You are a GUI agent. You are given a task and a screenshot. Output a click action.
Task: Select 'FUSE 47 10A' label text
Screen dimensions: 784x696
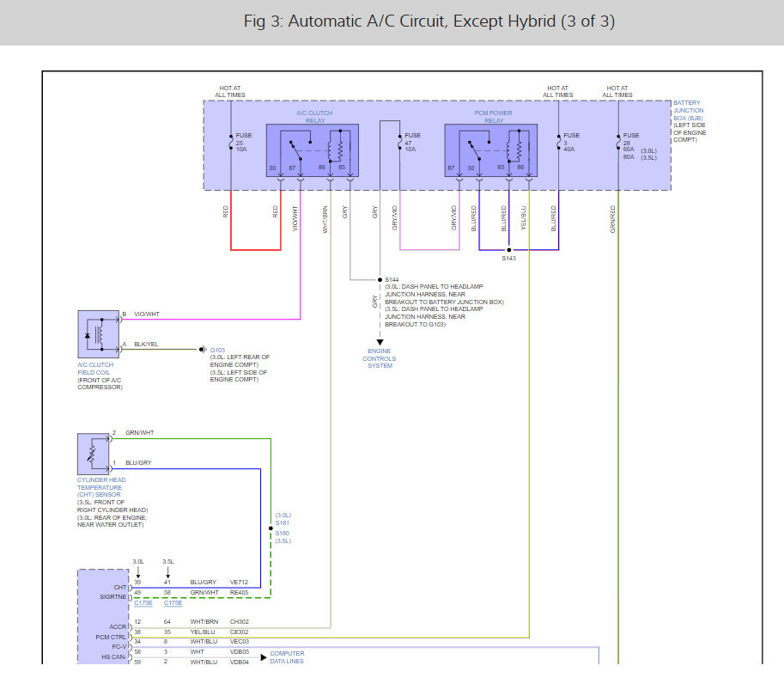412,142
